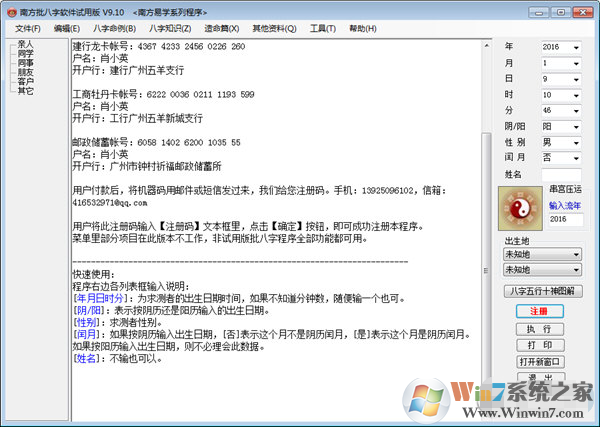Click the vertical scrollbar thumb

pyautogui.click(x=486, y=254)
